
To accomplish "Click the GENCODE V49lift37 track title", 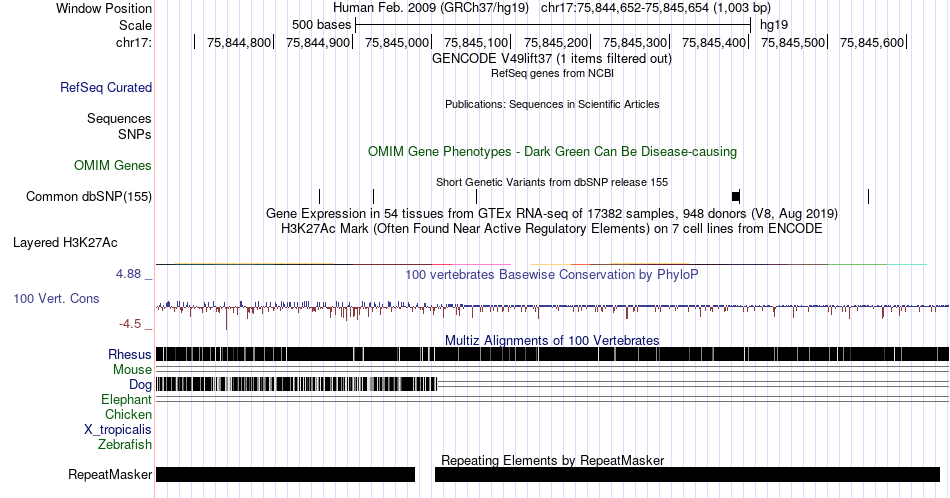I will tap(552, 59).
